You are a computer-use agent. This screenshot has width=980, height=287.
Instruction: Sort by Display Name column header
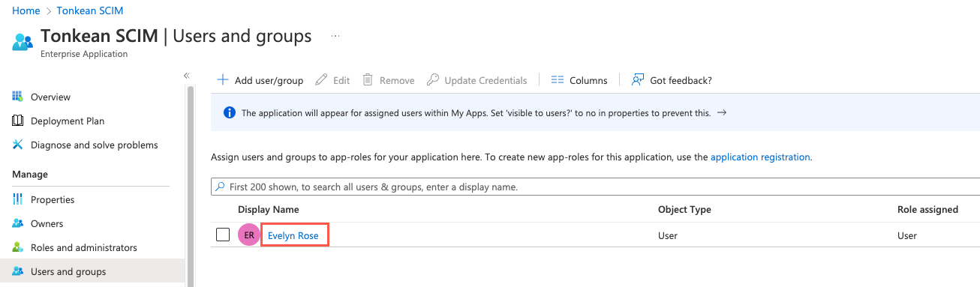tap(269, 209)
